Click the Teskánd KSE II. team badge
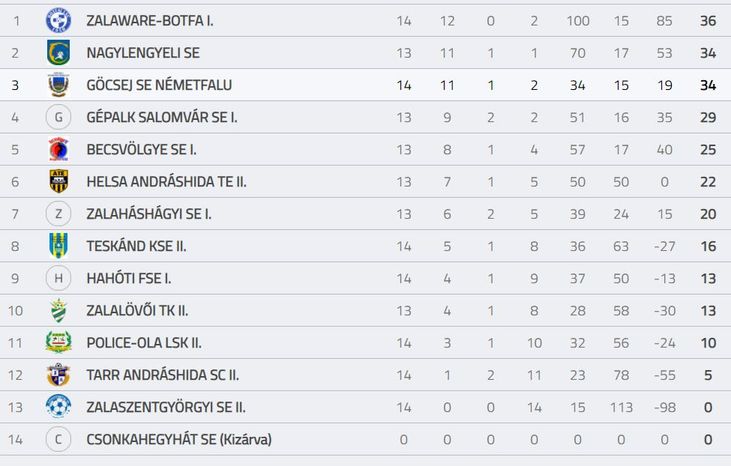Screen dimensions: 731x466 [x=58, y=246]
